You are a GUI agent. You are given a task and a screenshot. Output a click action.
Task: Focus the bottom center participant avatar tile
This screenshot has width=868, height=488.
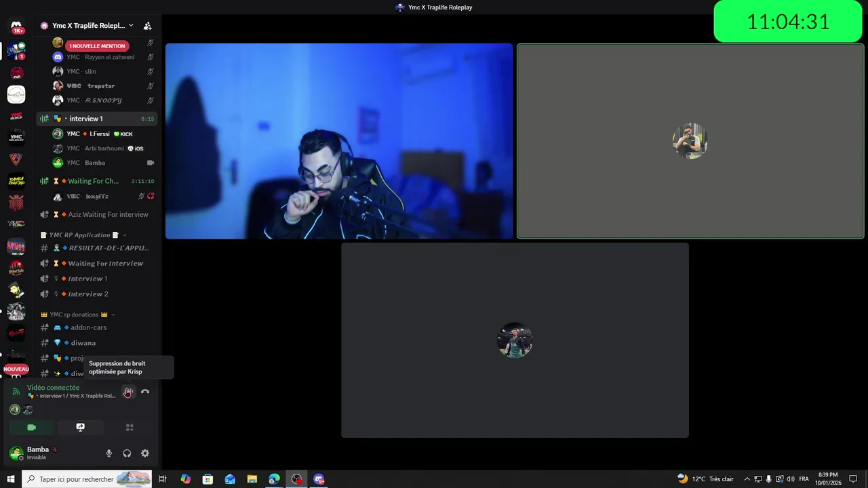(515, 340)
